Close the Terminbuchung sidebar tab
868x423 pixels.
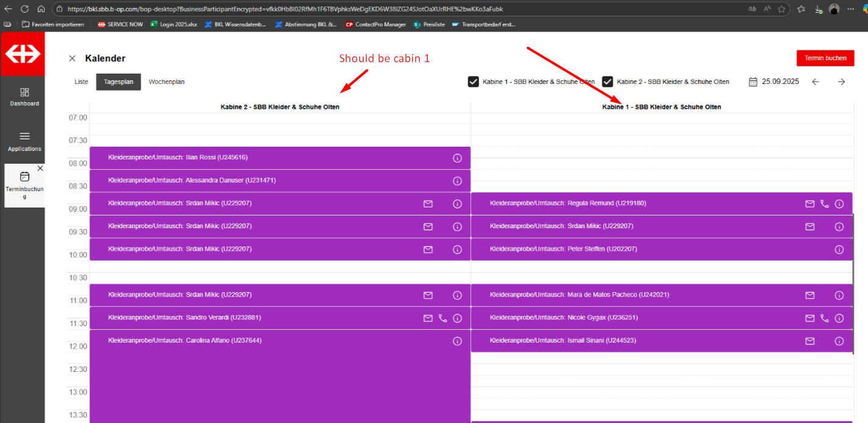tap(40, 168)
